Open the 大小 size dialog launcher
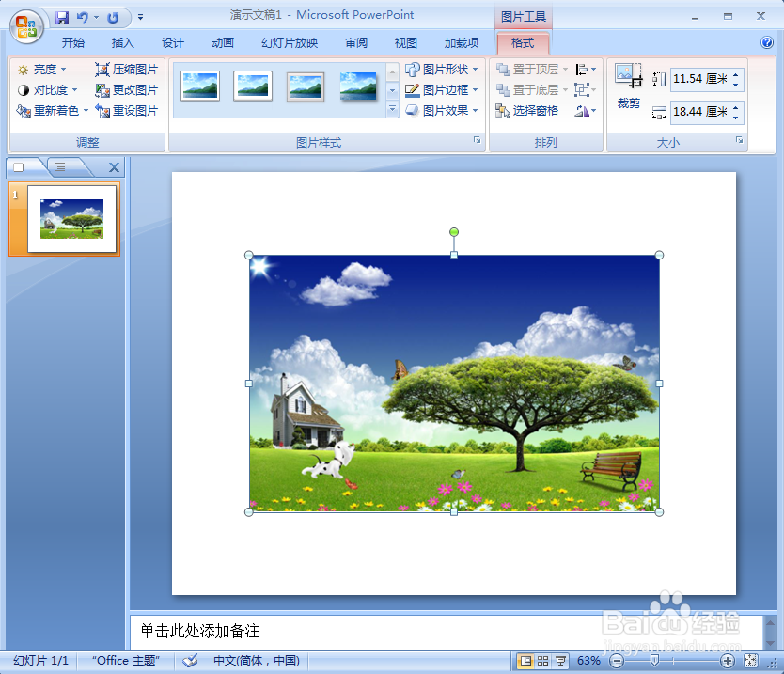 click(739, 140)
